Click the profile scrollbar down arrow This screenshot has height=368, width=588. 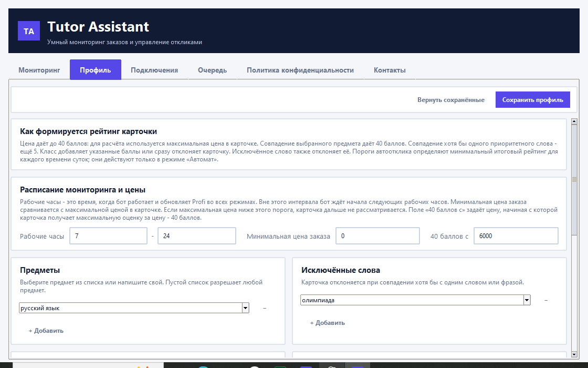[x=574, y=354]
